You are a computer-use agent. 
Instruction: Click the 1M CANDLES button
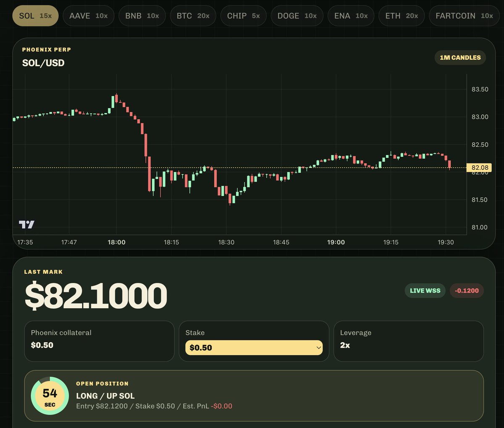(x=460, y=58)
